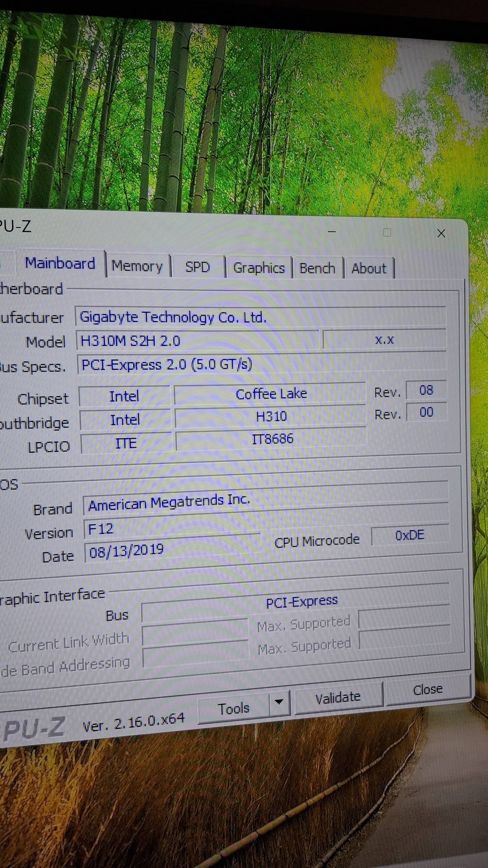Click the disabled maximize box icon

(387, 232)
